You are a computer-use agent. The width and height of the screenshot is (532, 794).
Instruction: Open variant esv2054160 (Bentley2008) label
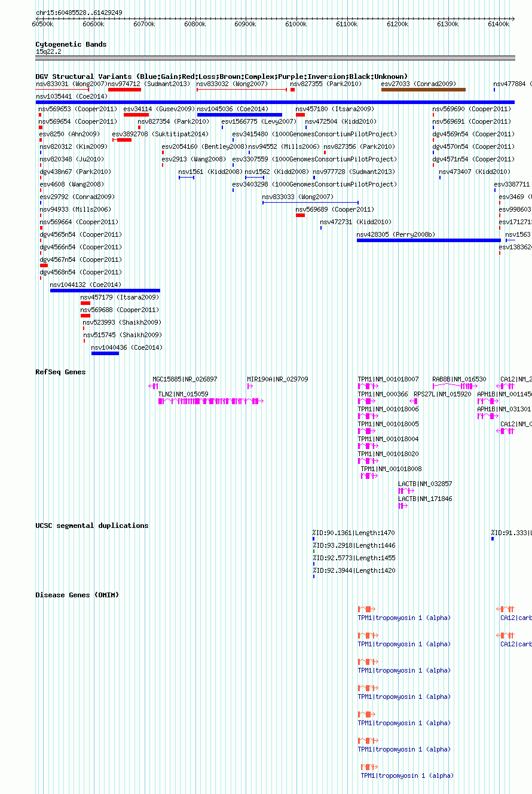pos(204,147)
